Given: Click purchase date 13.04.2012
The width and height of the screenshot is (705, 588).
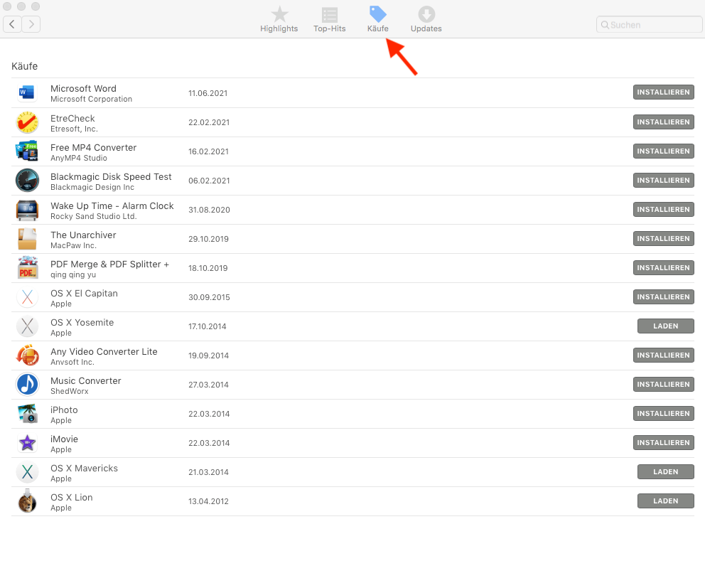Looking at the screenshot, I should 208,501.
